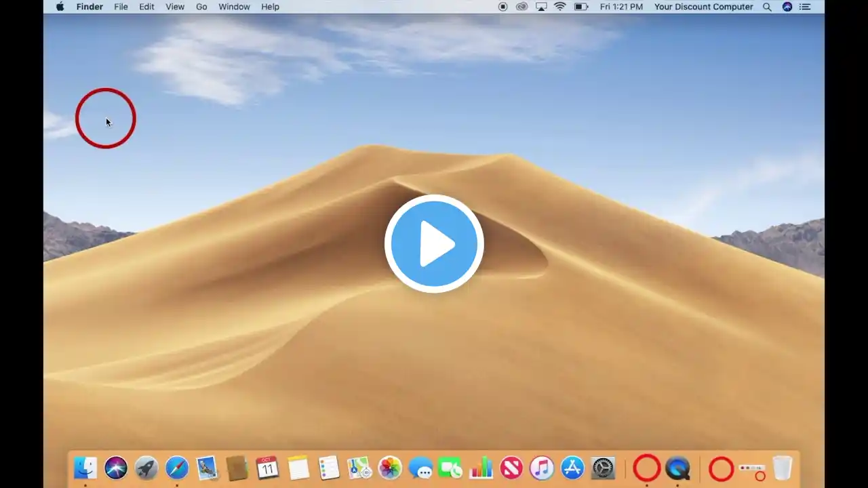
Task: Show the battery status menu
Action: (581, 7)
